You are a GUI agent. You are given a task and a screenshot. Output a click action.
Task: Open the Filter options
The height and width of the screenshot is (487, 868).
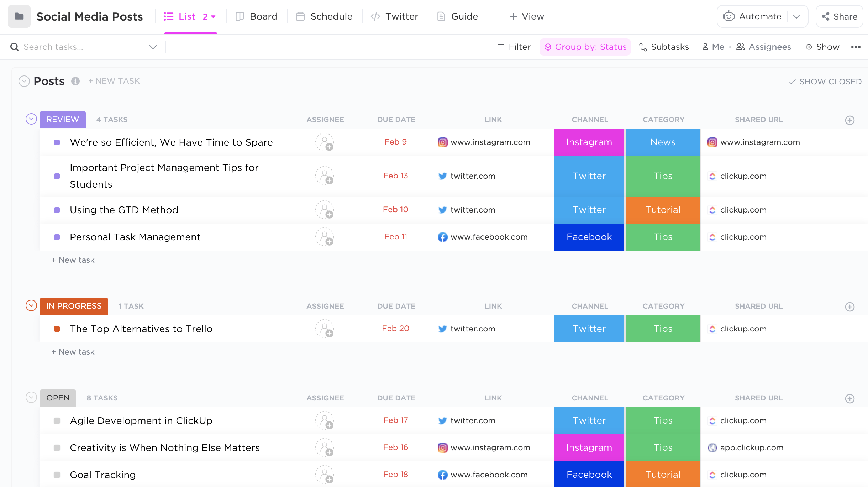tap(514, 47)
